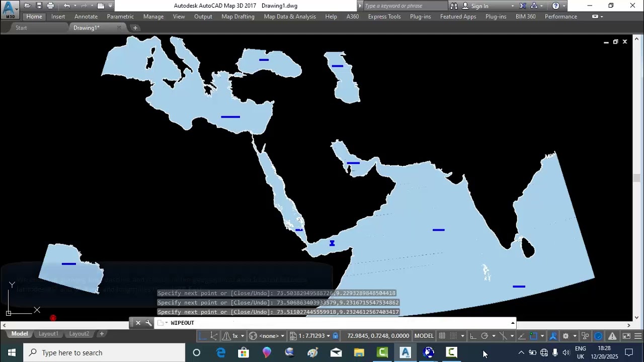Click the A360 triangle icon in title bar
This screenshot has width=644, height=362.
[x=534, y=6]
